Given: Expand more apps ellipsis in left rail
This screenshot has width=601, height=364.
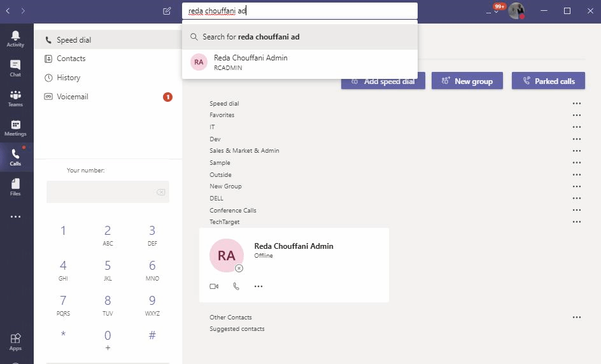Looking at the screenshot, I should coord(15,217).
